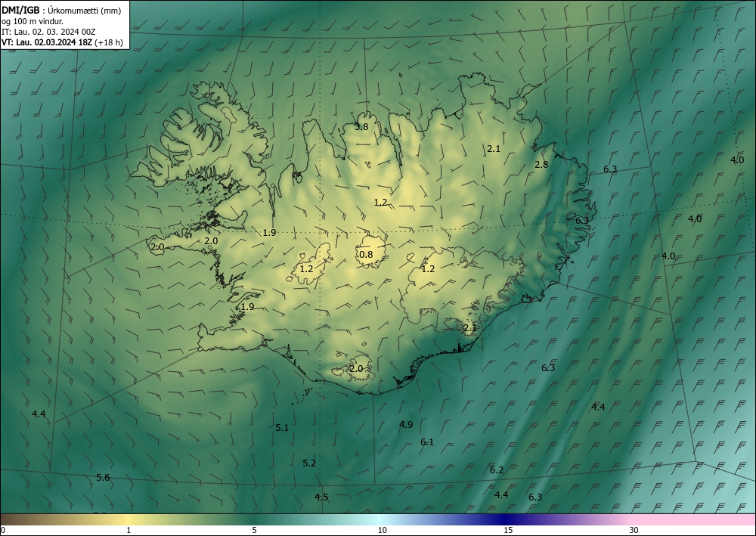756x536 pixels.
Task: Select the initial time line "IT: Lau. 02. 03. 2024 00Z"
Action: pyautogui.click(x=48, y=32)
